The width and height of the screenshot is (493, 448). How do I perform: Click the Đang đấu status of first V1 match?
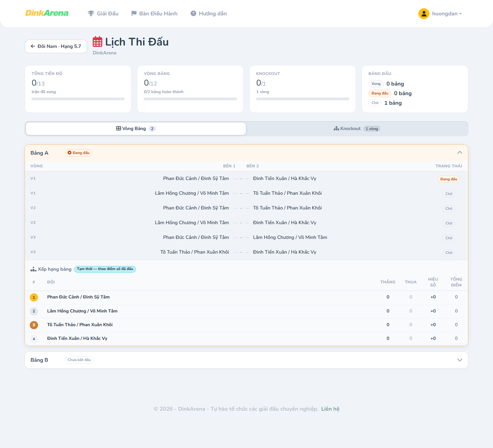coord(448,179)
